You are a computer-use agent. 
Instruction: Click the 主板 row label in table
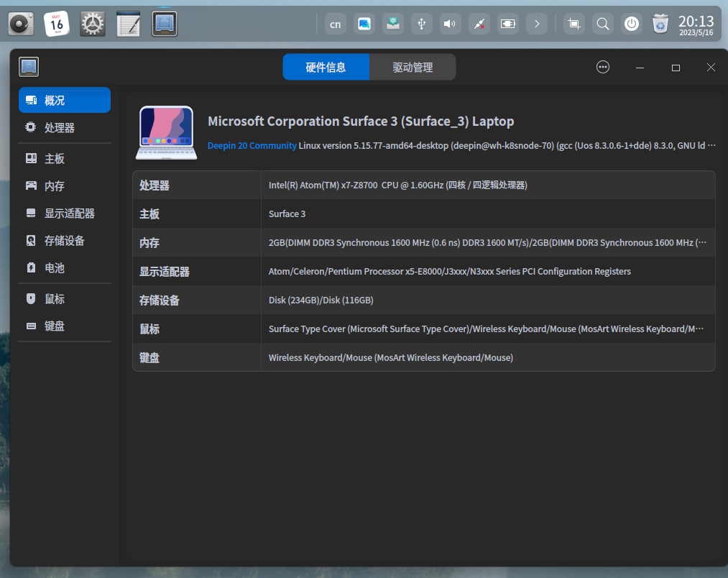(x=149, y=214)
